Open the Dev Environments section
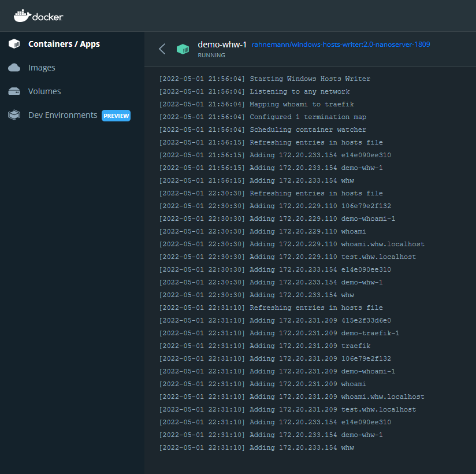Image resolution: width=476 pixels, height=474 pixels. [x=62, y=115]
